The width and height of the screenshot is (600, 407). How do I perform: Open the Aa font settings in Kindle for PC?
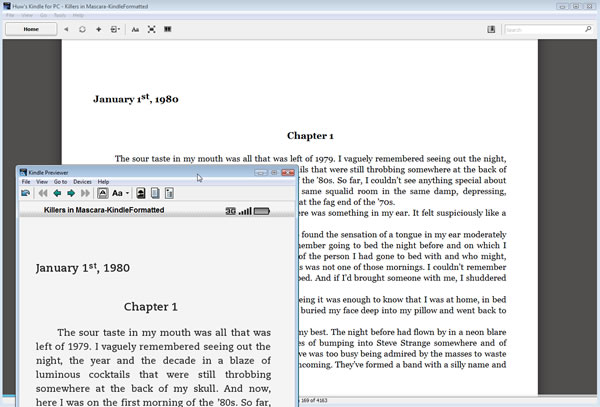tap(135, 29)
